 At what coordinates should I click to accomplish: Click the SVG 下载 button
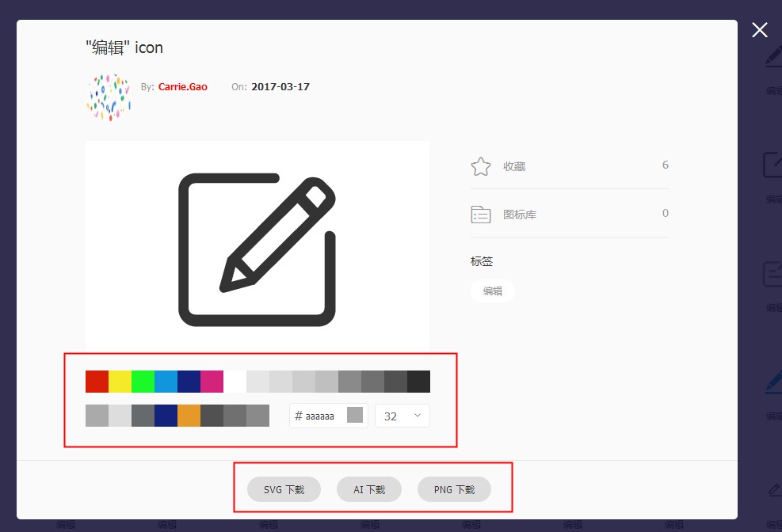tap(284, 490)
